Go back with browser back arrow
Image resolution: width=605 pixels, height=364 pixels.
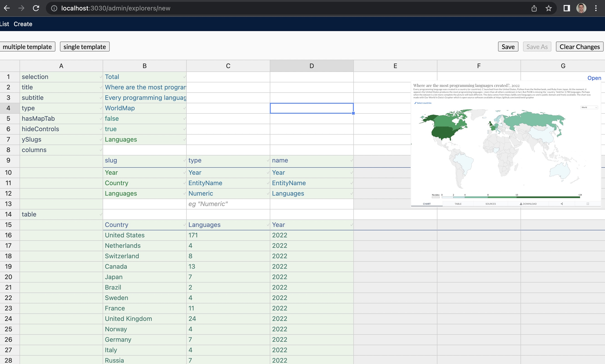[7, 8]
